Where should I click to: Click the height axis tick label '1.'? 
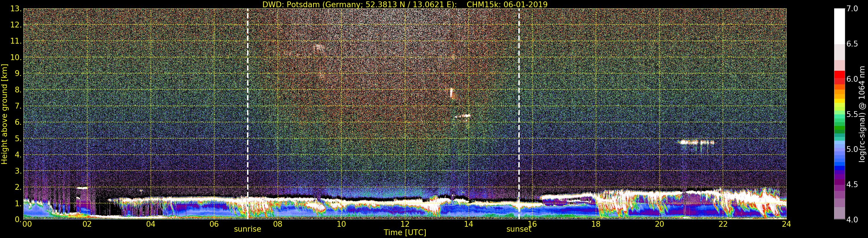point(18,203)
